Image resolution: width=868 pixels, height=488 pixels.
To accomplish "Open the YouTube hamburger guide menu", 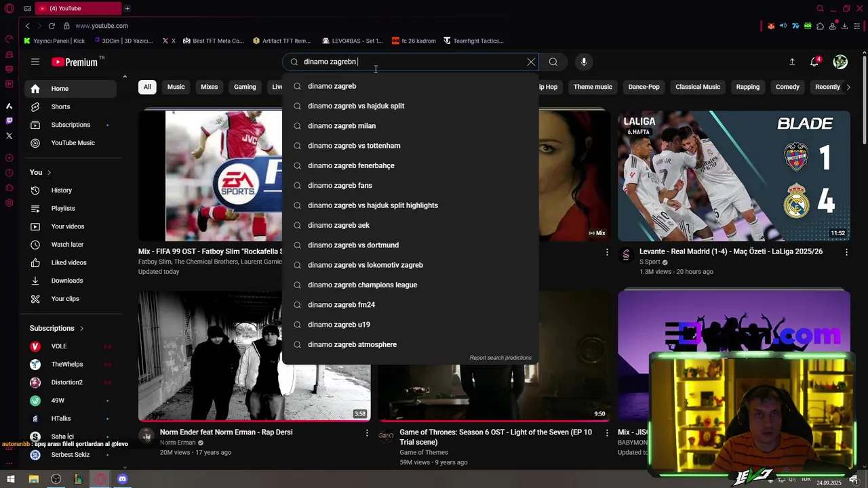I will (x=35, y=62).
